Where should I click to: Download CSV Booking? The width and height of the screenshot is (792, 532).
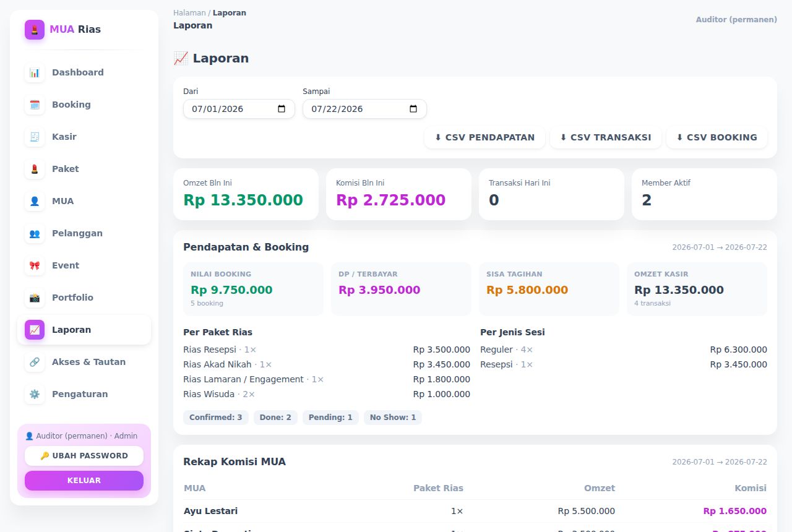(x=717, y=137)
